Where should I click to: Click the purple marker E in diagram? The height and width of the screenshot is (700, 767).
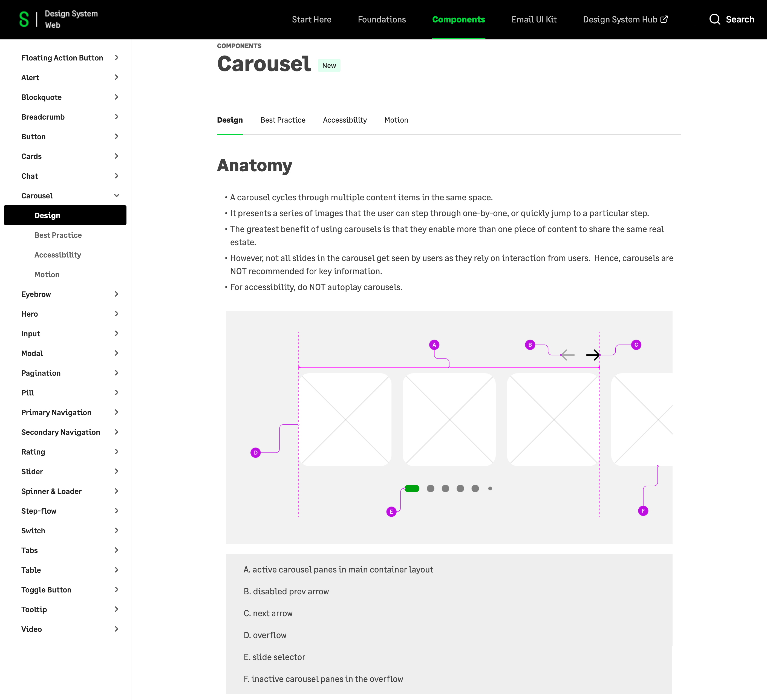pyautogui.click(x=391, y=511)
